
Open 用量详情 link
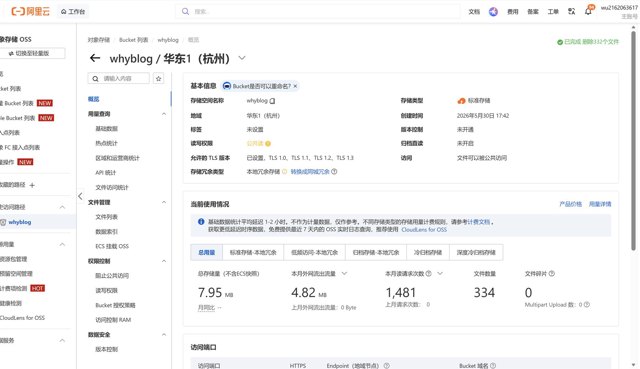[600, 204]
